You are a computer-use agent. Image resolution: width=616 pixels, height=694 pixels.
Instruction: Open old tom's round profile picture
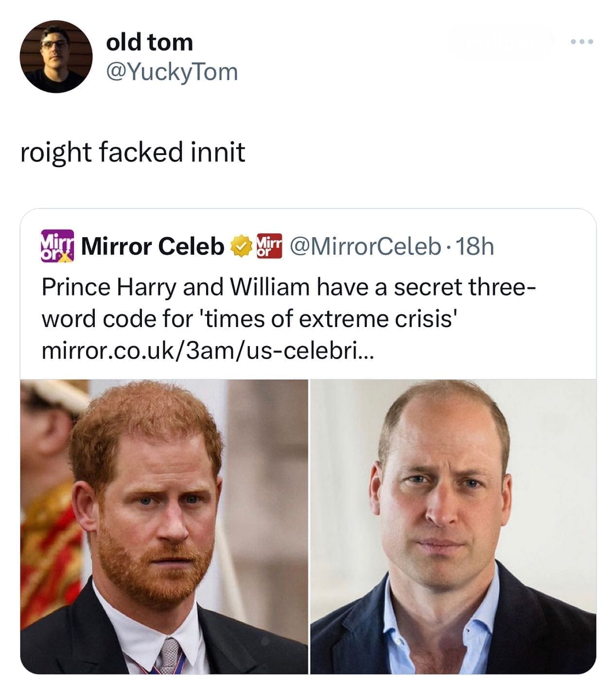point(56,56)
